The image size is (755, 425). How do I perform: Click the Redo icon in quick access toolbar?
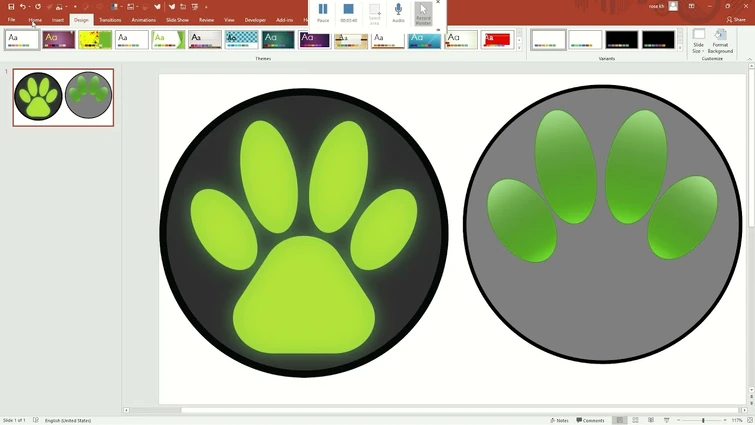point(38,7)
